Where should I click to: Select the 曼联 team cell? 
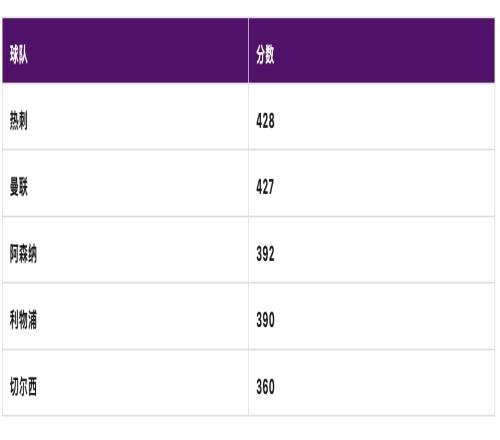(125, 183)
